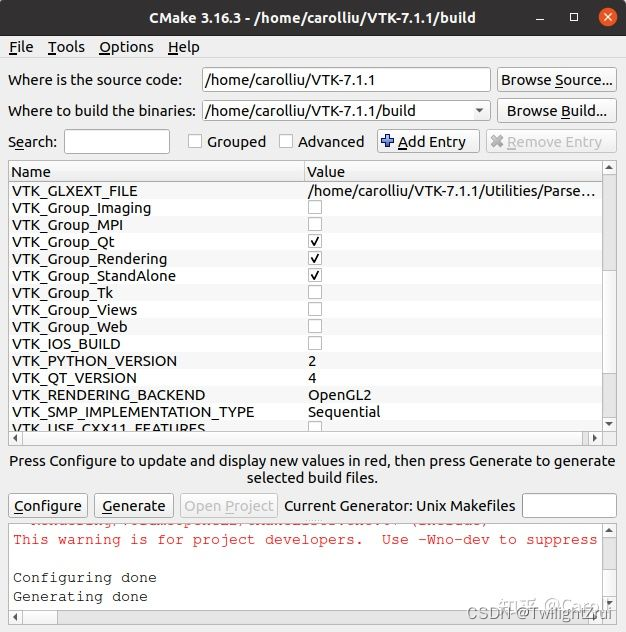Click VTK_QT_VERSION value 4
The image size is (626, 632).
tap(312, 378)
